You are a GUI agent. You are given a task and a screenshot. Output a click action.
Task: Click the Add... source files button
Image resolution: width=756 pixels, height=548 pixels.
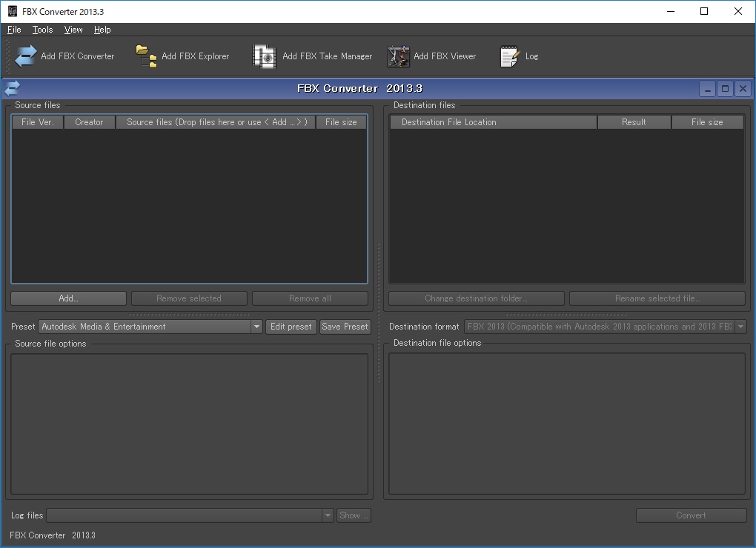click(68, 298)
